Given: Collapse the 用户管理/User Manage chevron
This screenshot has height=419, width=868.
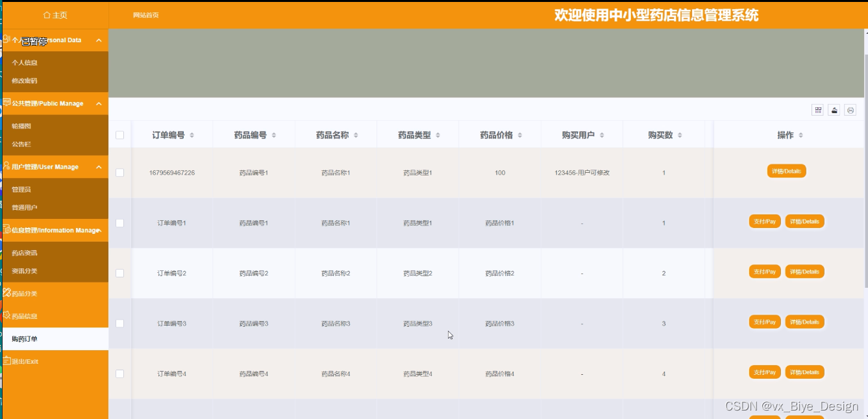Looking at the screenshot, I should point(99,167).
